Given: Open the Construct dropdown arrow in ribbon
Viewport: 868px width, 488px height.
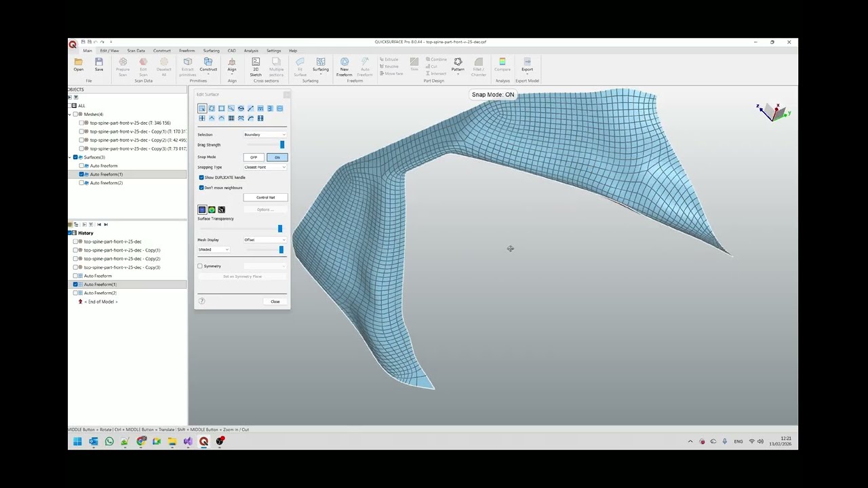Looking at the screenshot, I should click(x=208, y=75).
